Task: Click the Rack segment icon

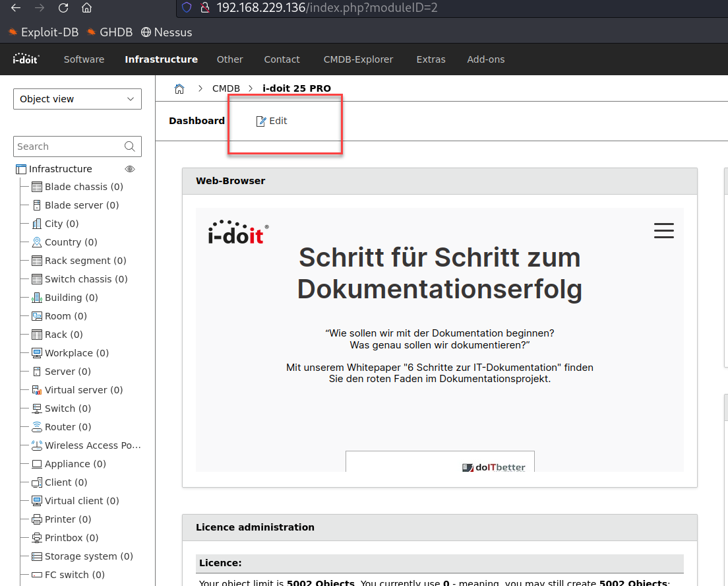Action: (37, 261)
